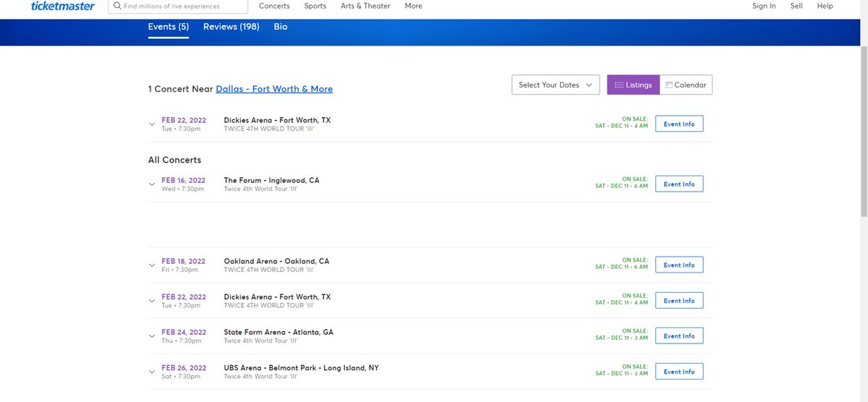
Task: Click the FEB 18, 2022 date label
Action: tap(183, 261)
